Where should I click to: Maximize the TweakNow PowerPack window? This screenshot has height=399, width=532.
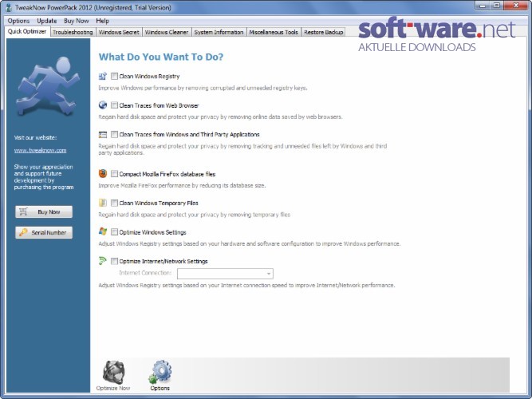[x=496, y=6]
